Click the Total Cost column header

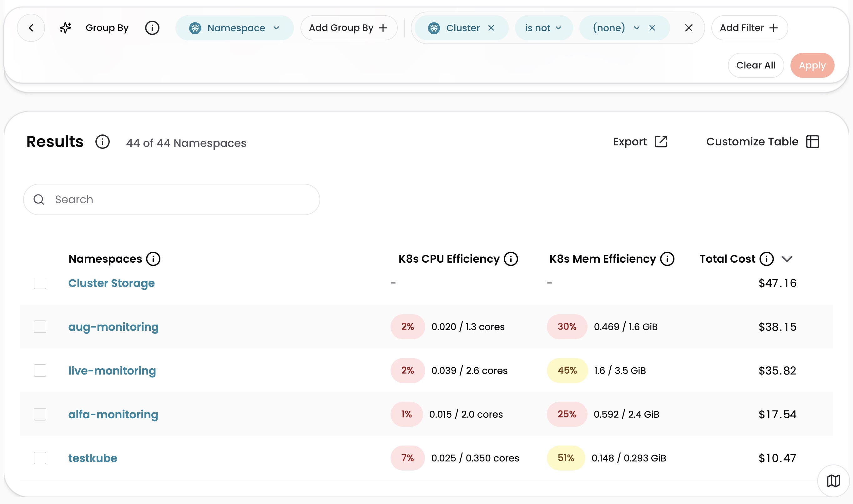(727, 259)
